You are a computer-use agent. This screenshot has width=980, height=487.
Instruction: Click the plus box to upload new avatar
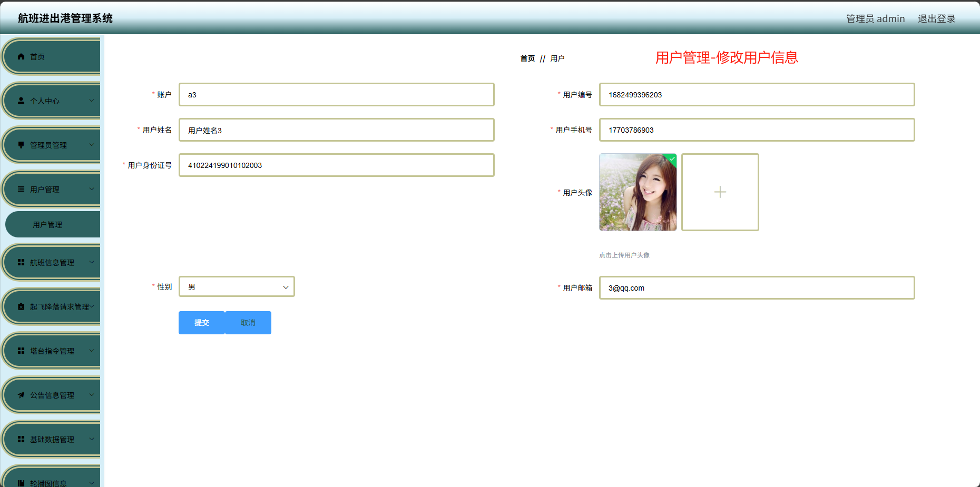[x=720, y=192]
